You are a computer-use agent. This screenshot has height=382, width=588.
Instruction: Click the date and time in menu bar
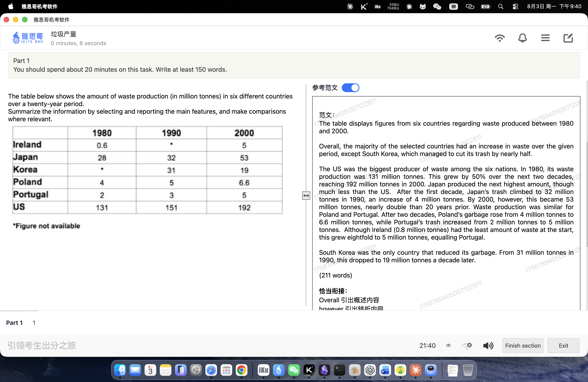click(554, 6)
